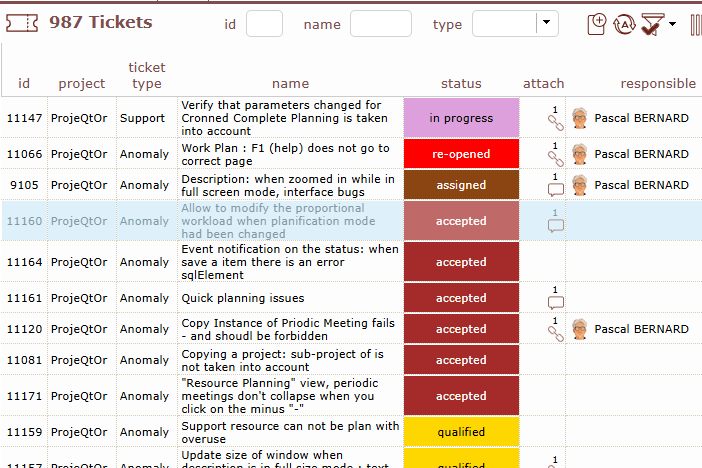This screenshot has width=702, height=468.
Task: Click the columns selector icon
Action: (695, 24)
